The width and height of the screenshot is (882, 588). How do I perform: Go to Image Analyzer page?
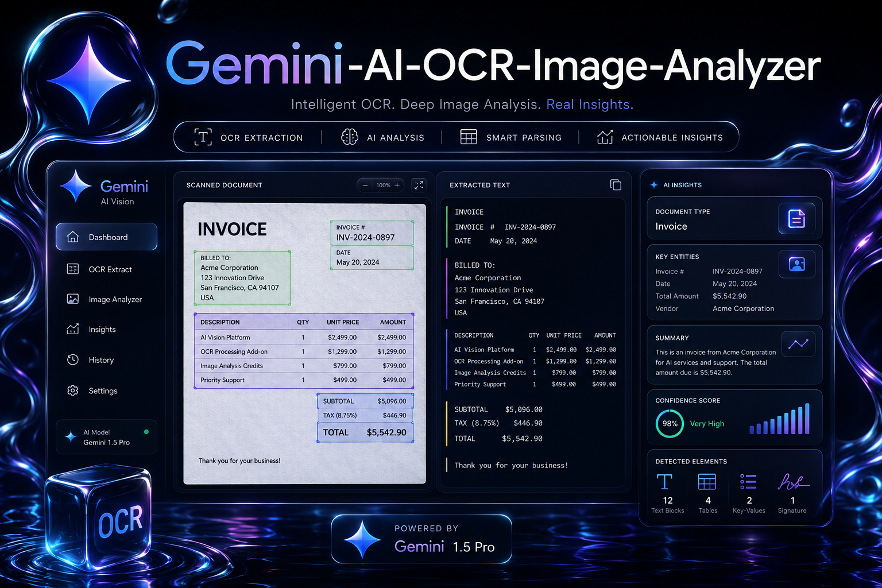click(106, 299)
